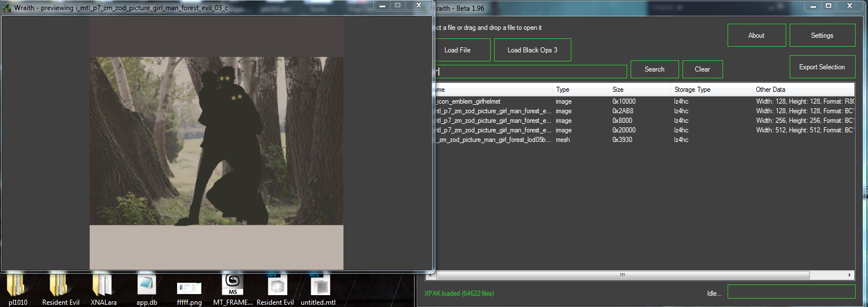
Task: Sort the list by Size column
Action: pos(640,90)
